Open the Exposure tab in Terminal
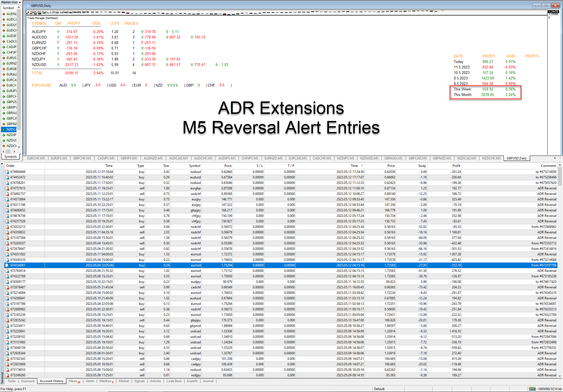This screenshot has width=563, height=392. 28,381
